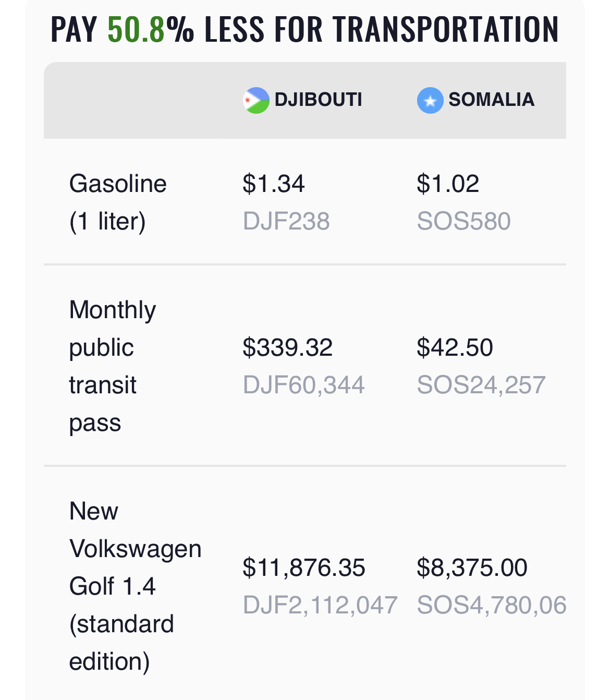Click Somalia gasoline price $1.02

tap(448, 184)
